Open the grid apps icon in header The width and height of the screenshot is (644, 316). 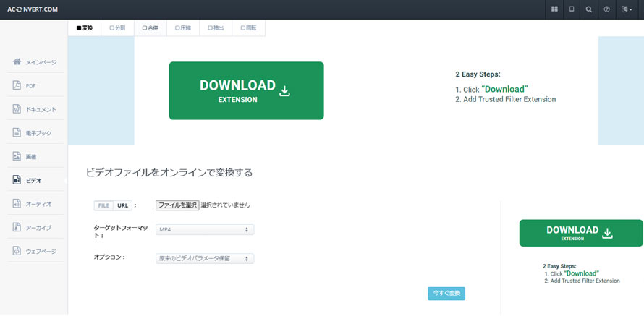coord(554,9)
